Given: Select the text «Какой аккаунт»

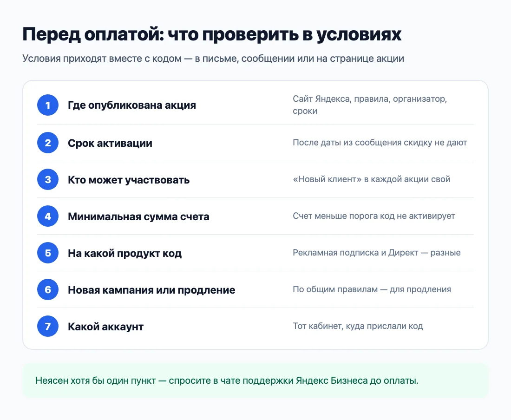Looking at the screenshot, I should tap(105, 327).
